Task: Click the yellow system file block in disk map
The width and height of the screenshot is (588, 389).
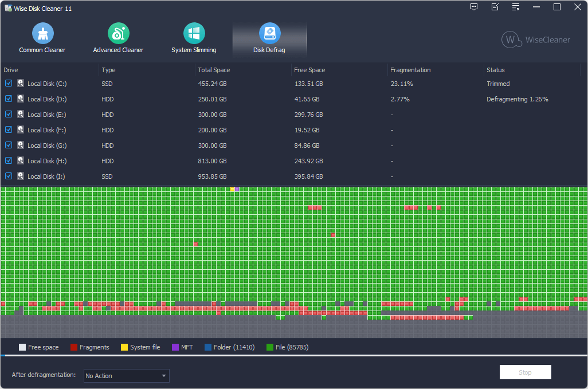Action: coord(233,189)
